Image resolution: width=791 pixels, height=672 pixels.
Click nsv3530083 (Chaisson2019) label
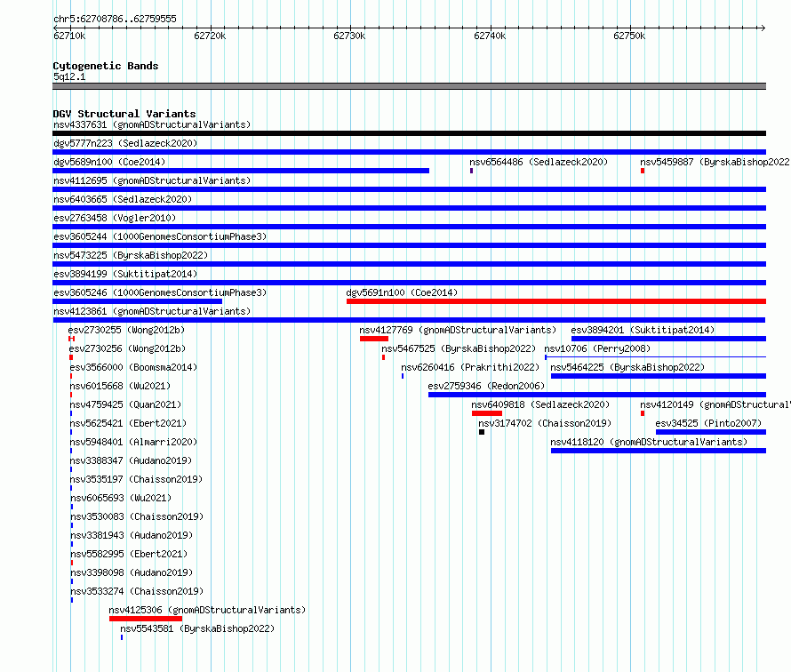tap(137, 516)
